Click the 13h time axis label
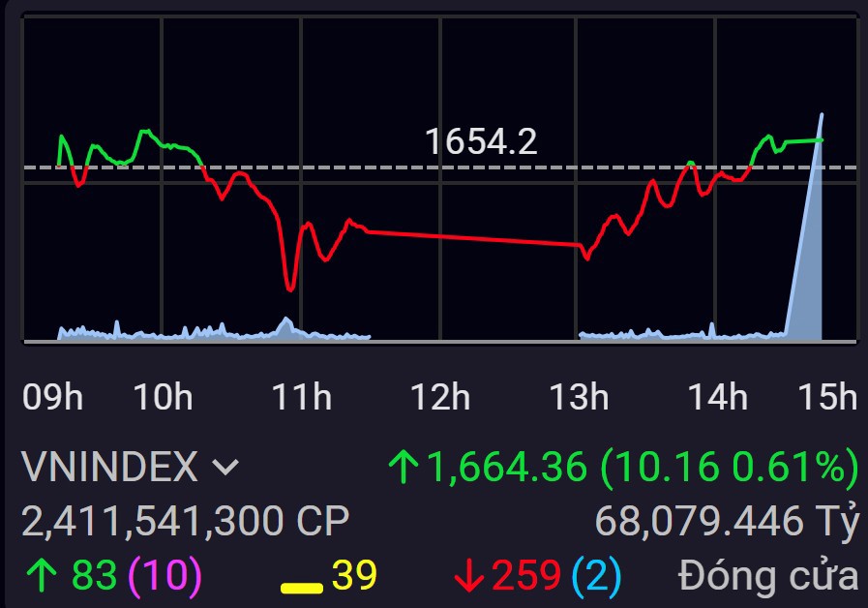Viewport: 868px width, 608px height. point(579,397)
